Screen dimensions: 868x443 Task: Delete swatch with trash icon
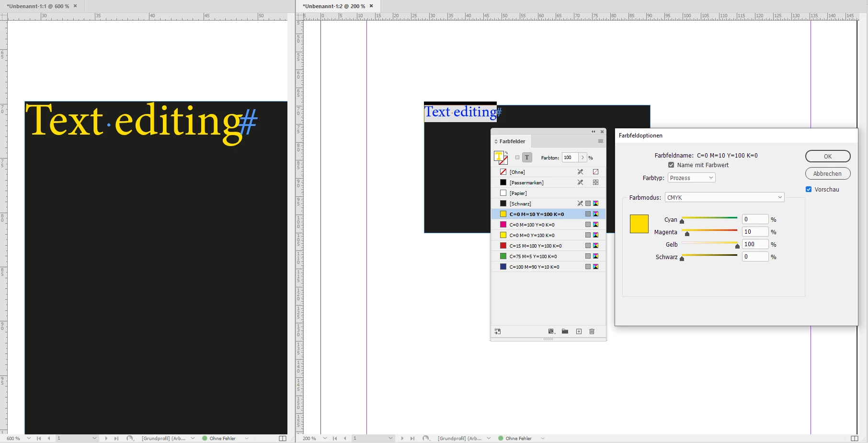coord(592,331)
